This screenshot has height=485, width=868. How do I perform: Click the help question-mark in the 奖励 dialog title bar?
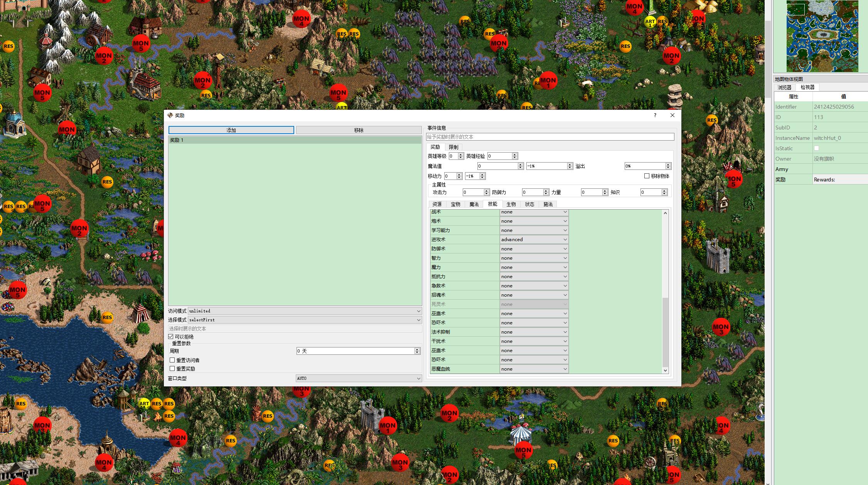(x=655, y=115)
